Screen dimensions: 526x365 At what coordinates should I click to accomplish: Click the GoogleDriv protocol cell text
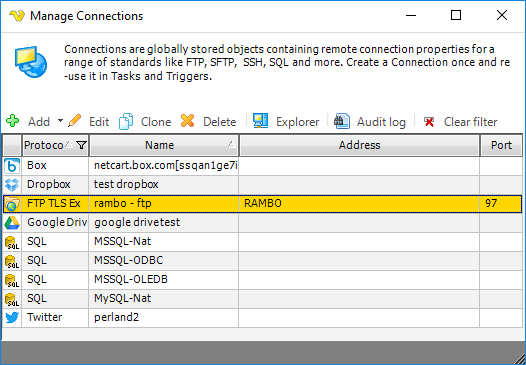point(57,222)
